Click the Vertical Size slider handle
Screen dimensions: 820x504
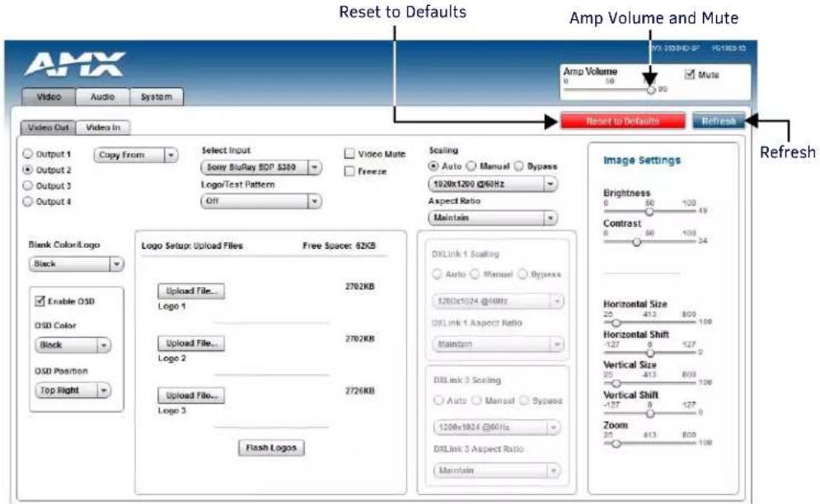tap(616, 383)
